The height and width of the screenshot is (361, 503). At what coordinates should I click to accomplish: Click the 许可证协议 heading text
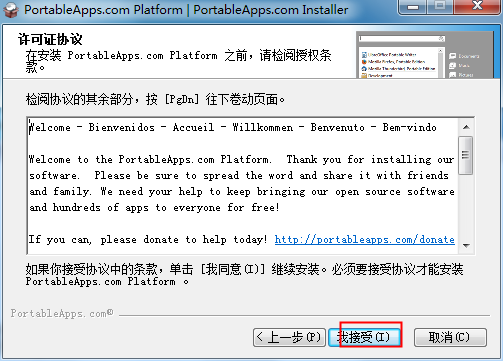tap(50, 39)
